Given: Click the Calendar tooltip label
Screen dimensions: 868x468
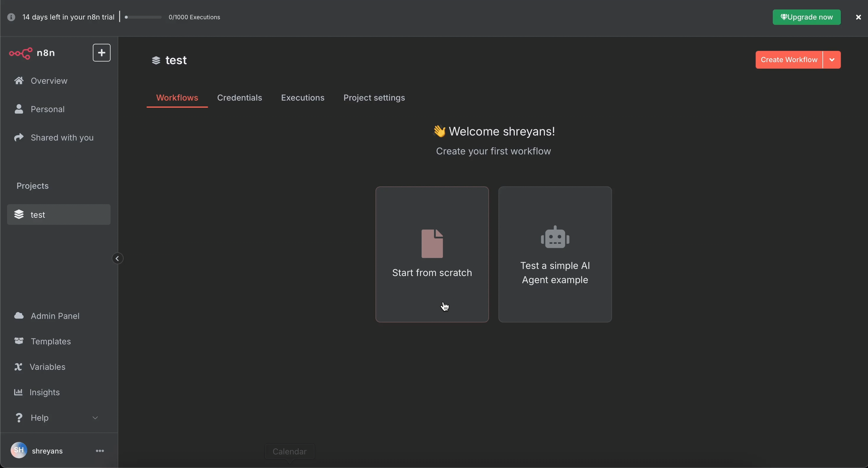Looking at the screenshot, I should pyautogui.click(x=290, y=451).
